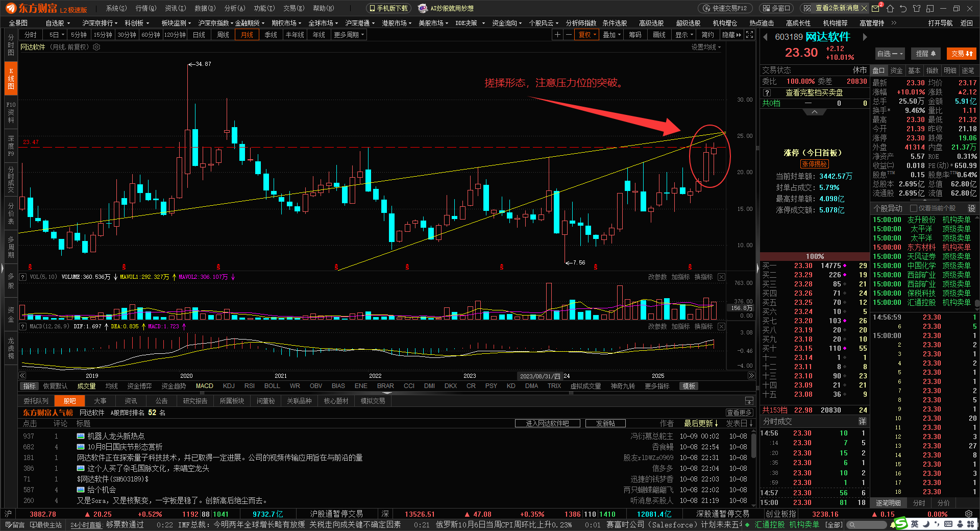This screenshot has height=531, width=980.
Task: Open chart settings gear beside 网达软件 title
Action: pyautogui.click(x=96, y=47)
